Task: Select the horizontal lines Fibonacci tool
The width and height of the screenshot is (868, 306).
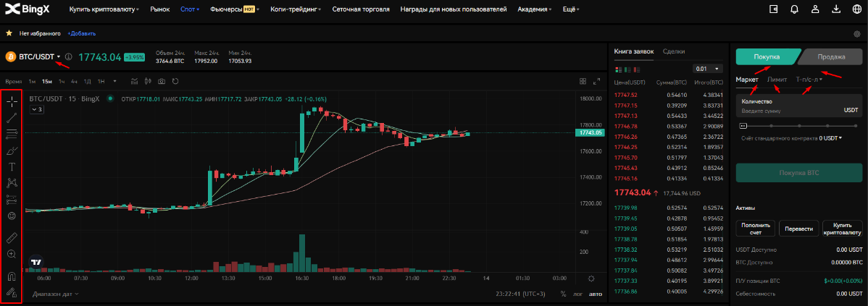Action: [x=12, y=134]
